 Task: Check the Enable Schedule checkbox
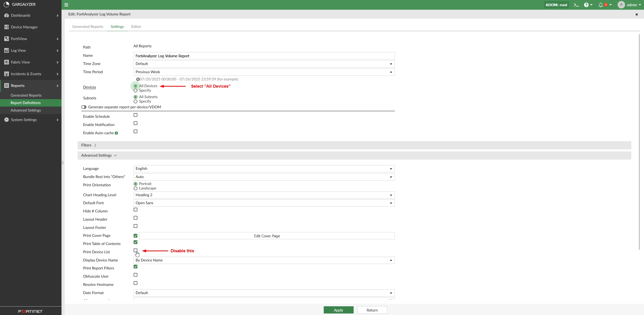136,115
